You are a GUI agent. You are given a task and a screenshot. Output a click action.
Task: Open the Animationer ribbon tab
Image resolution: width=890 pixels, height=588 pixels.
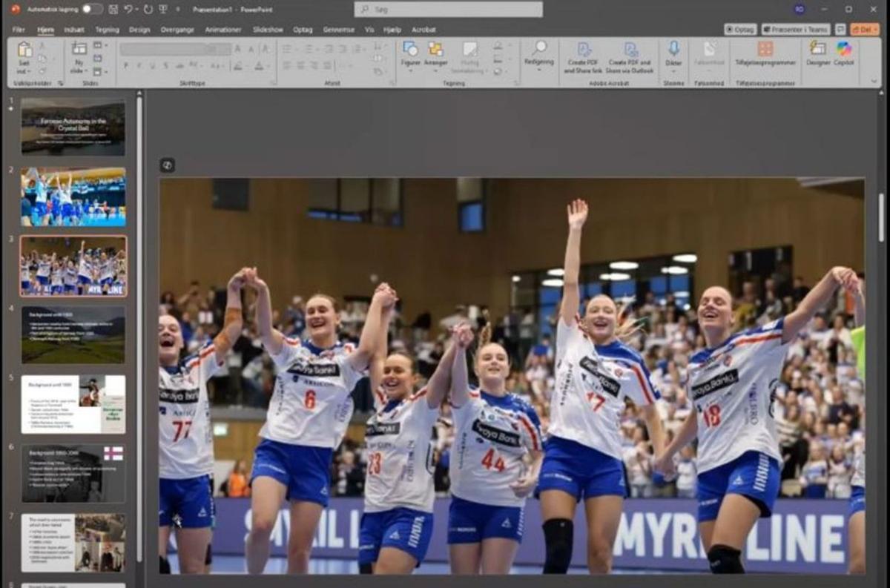click(x=223, y=30)
